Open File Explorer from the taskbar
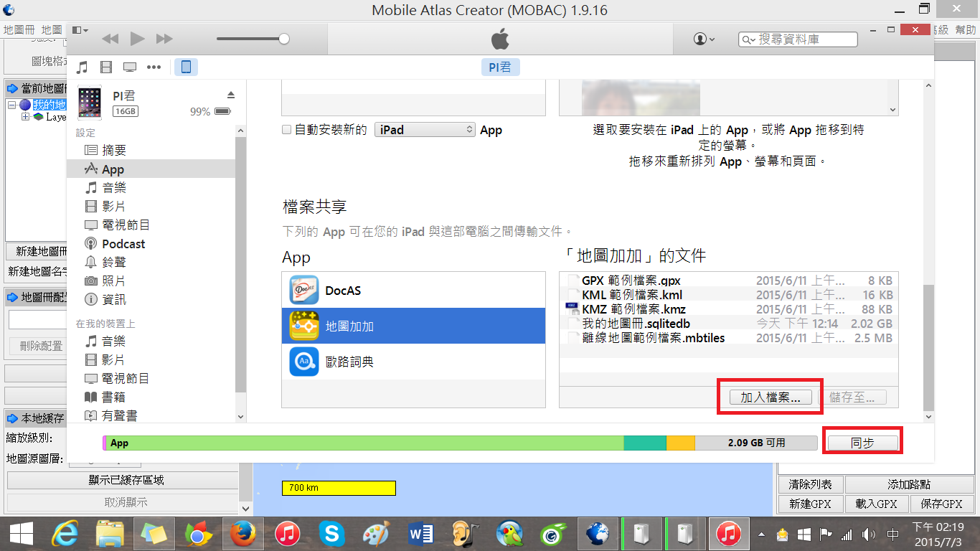 (110, 534)
